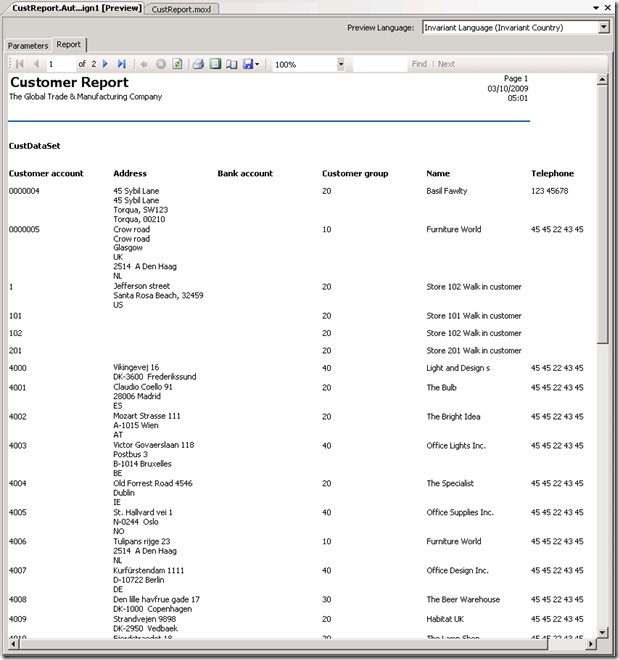Screen dimensions: 619x660
Task: Open the tab list dropdown arrow
Action: coord(596,8)
